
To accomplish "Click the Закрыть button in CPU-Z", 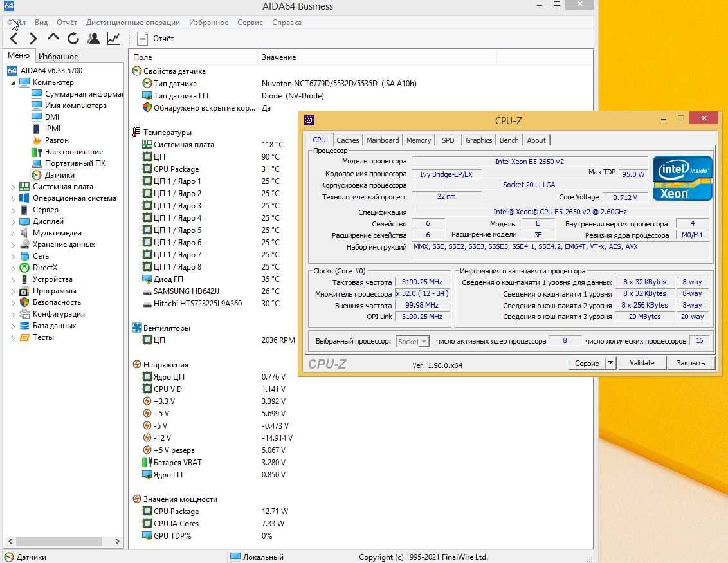I will (691, 364).
